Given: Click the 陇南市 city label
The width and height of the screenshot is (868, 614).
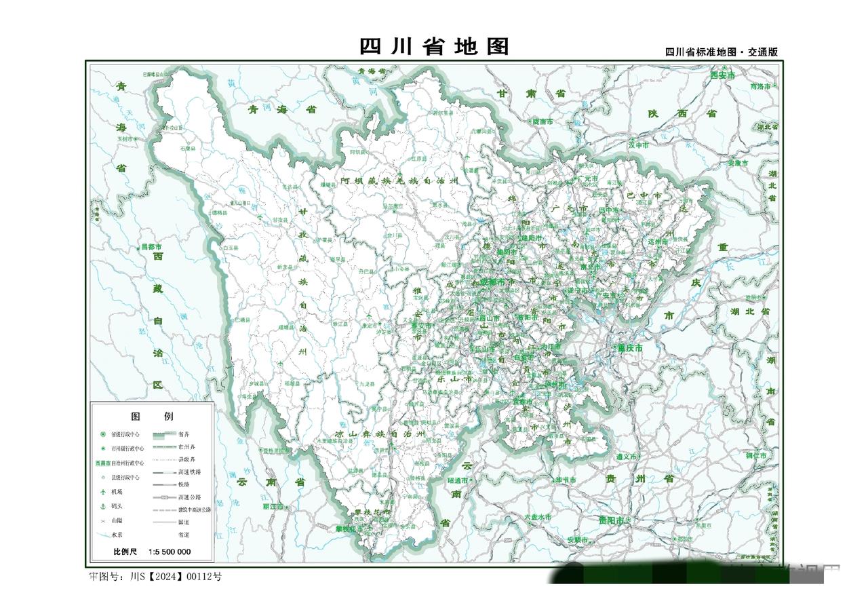Looking at the screenshot, I should [542, 121].
